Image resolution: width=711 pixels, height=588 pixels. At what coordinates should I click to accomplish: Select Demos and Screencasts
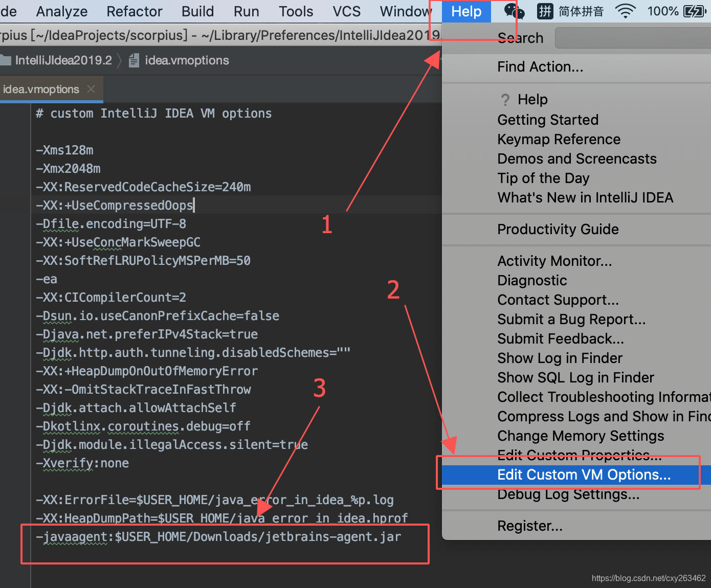coord(576,159)
